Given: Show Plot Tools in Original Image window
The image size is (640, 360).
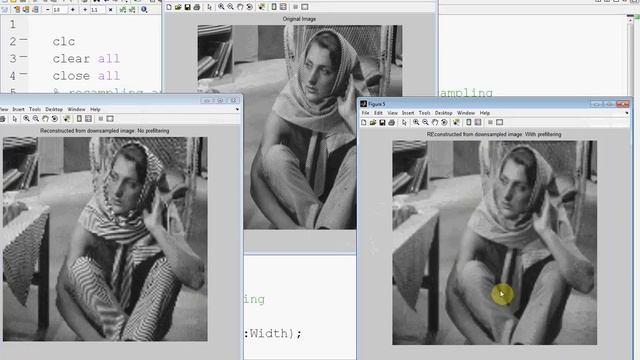Looking at the screenshot, I should [305, 7].
